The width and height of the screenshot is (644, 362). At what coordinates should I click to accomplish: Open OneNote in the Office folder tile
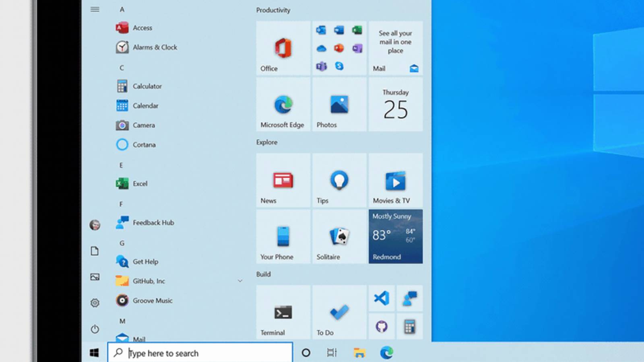[x=357, y=48]
